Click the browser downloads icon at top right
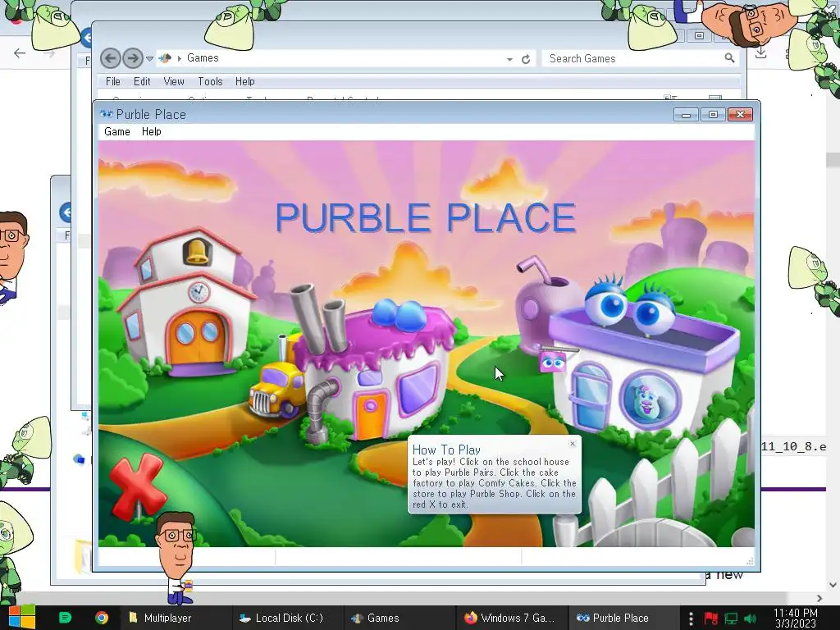 click(760, 53)
